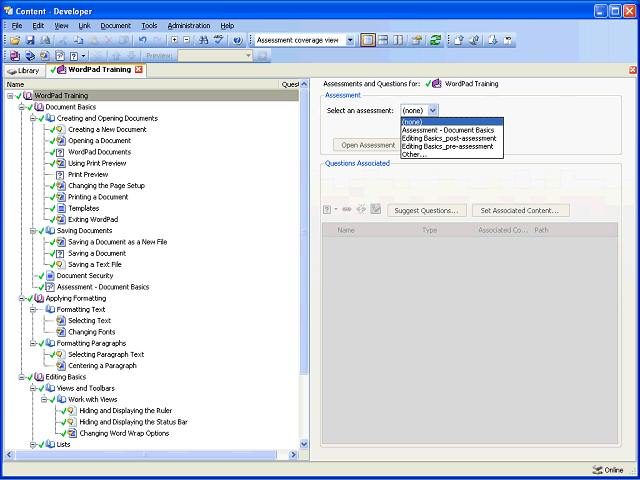Open the New Question dropdown arrow
Image resolution: width=640 pixels, height=480 pixels.
(84, 56)
